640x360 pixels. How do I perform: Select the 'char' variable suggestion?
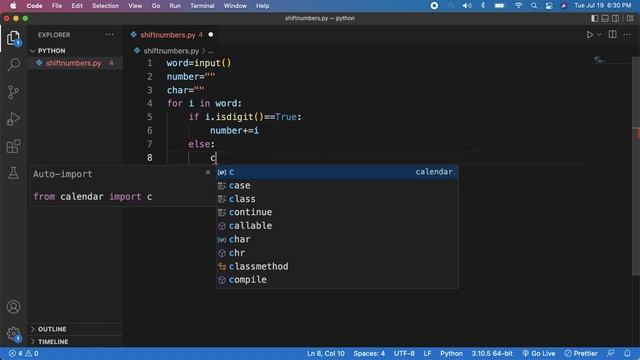tap(337, 239)
